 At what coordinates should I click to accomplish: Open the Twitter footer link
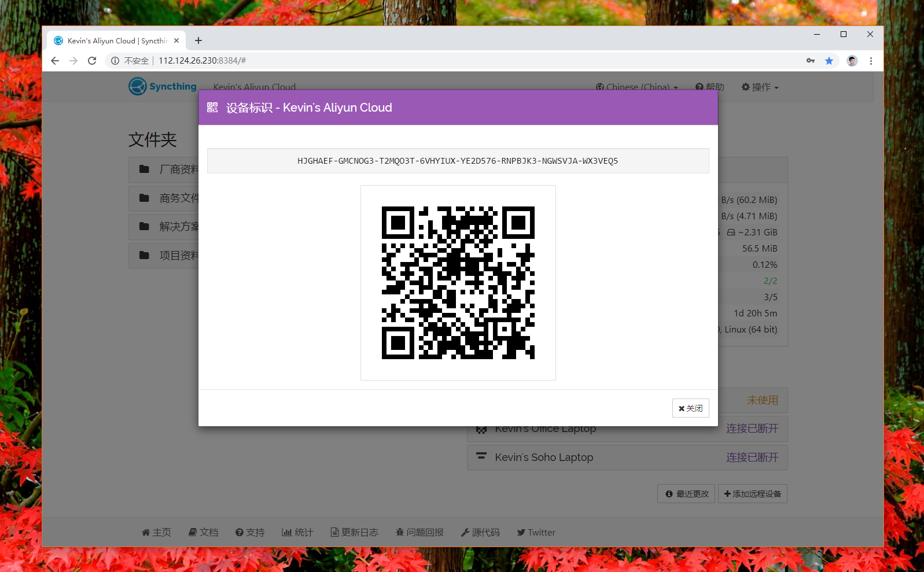[536, 533]
